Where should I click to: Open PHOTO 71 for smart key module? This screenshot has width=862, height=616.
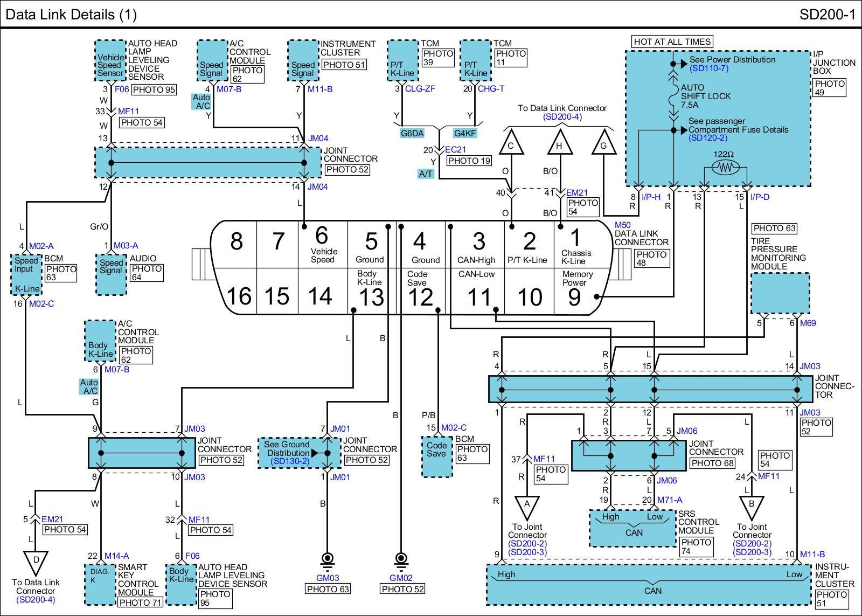pos(140,603)
